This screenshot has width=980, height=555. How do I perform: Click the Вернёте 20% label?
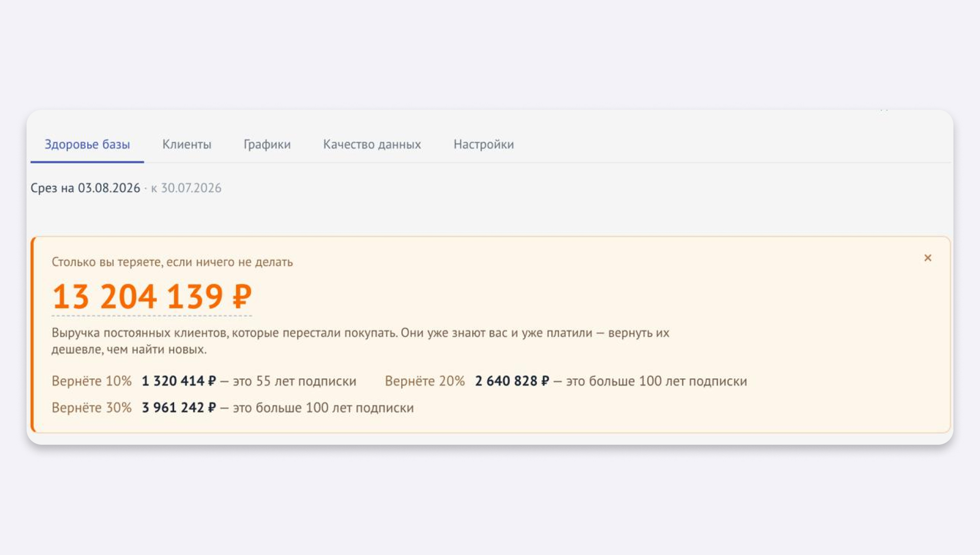point(425,381)
